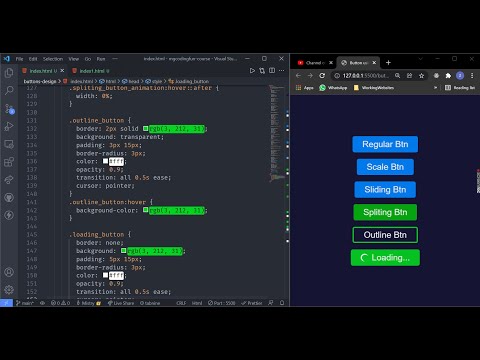Open the Thunder Client lightning icon
The image size is (480, 360).
coord(9,215)
